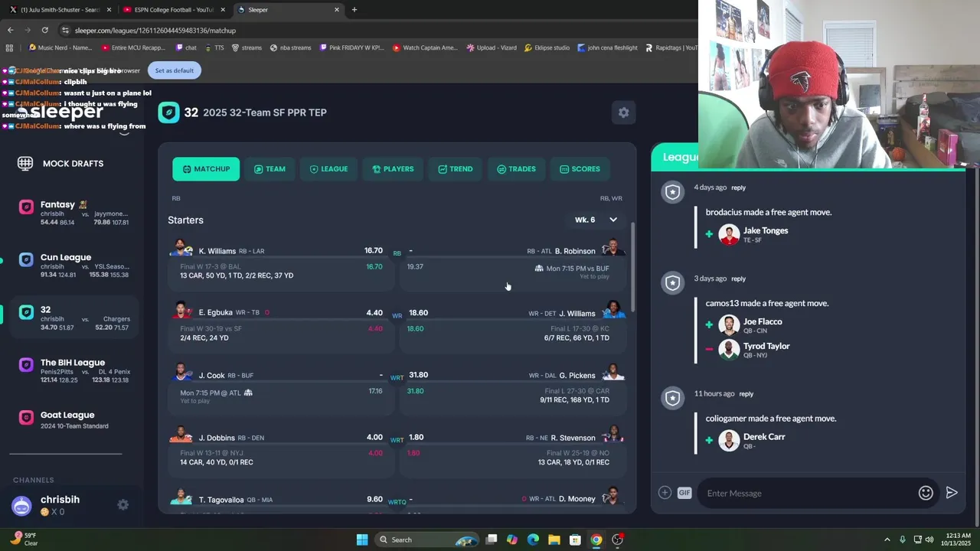Open the Goat League icon
Viewport: 980px width, 551px height.
coord(26,418)
